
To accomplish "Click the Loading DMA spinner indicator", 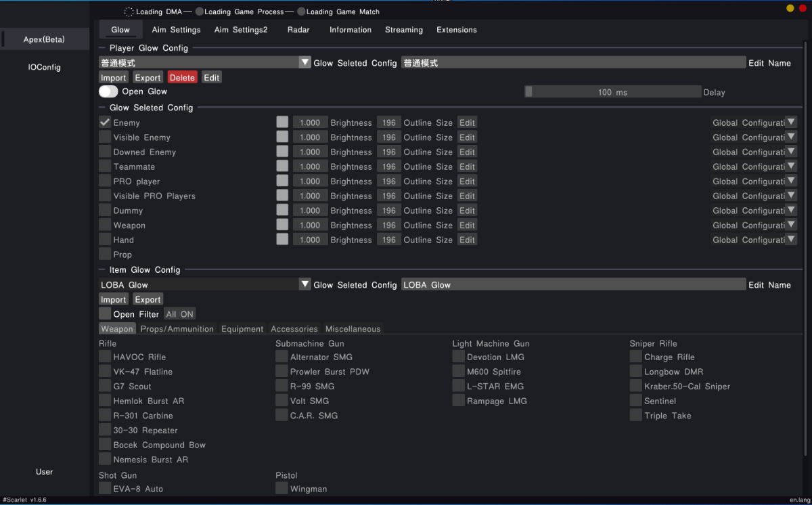I will point(129,12).
